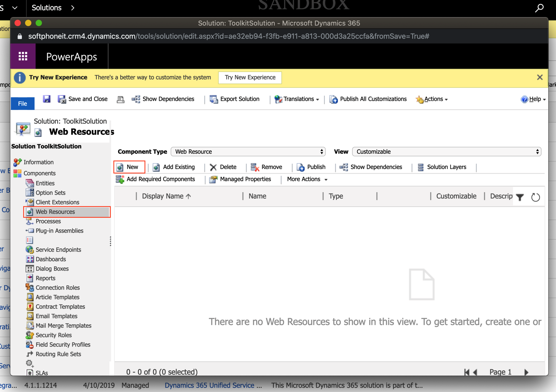Open the Component Type combo box

[x=248, y=151]
